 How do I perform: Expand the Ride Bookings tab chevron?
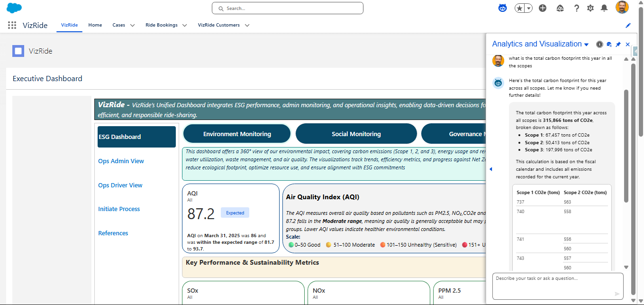pyautogui.click(x=184, y=25)
